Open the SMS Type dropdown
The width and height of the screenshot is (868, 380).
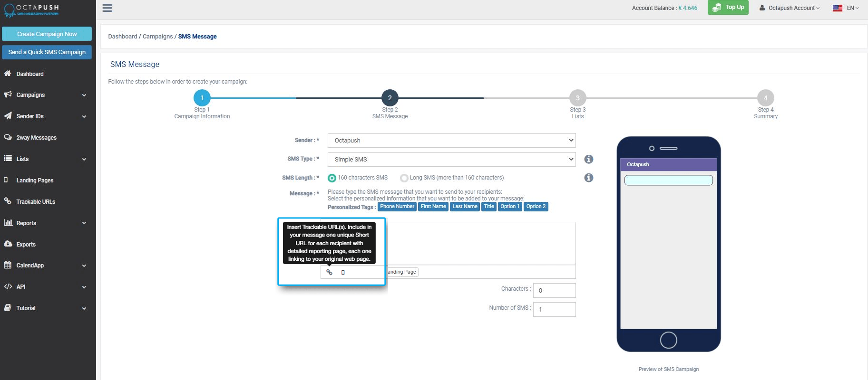[x=451, y=160]
